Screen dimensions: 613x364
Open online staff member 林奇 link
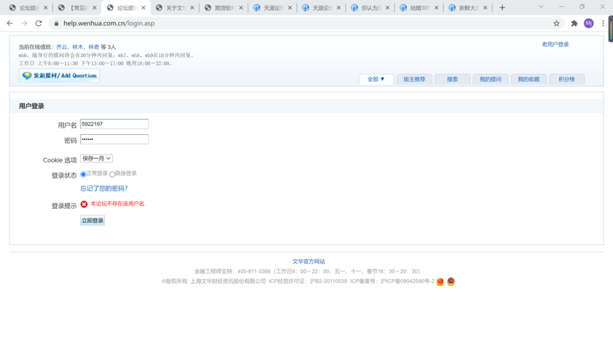click(x=93, y=47)
